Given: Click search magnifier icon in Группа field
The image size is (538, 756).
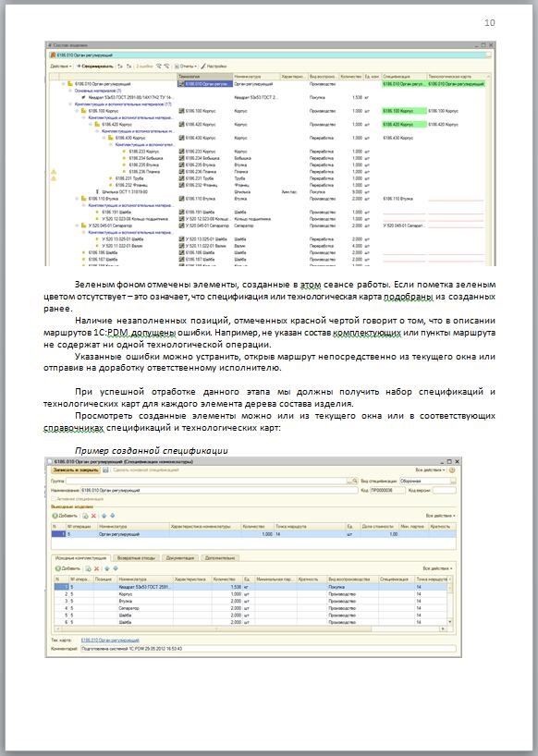Looking at the screenshot, I should (x=353, y=481).
